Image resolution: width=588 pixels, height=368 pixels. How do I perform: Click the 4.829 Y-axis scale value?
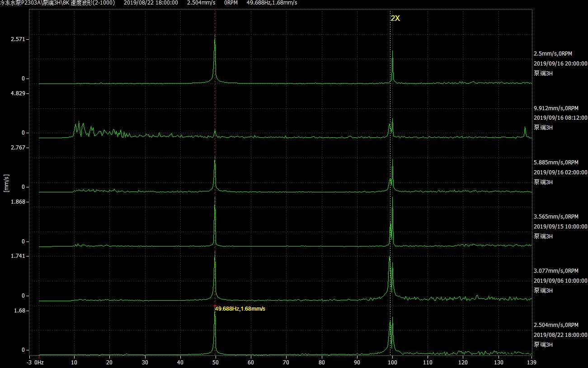[20, 93]
